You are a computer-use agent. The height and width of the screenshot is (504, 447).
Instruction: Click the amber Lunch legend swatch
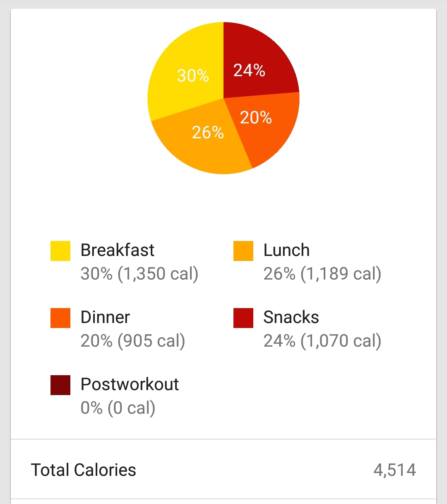(243, 251)
